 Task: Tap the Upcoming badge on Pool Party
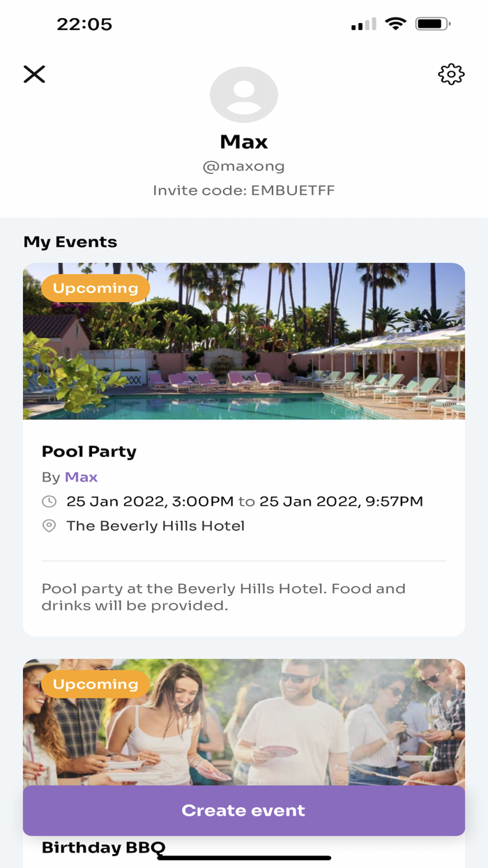point(95,288)
